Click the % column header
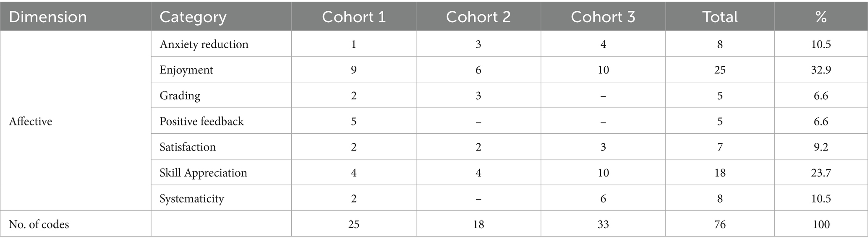 (821, 17)
